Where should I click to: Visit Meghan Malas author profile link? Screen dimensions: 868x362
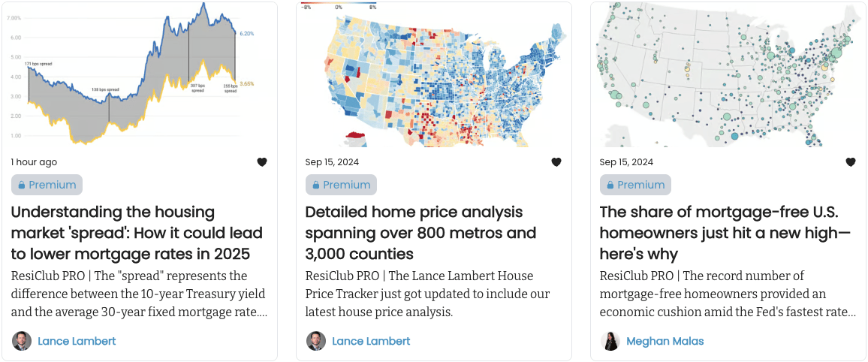click(x=665, y=341)
